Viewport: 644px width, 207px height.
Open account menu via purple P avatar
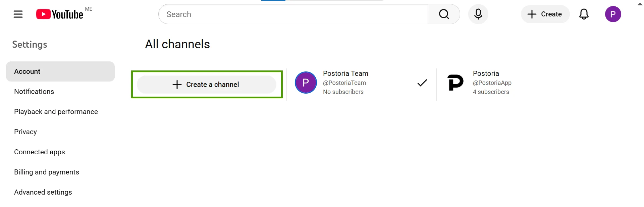(613, 14)
